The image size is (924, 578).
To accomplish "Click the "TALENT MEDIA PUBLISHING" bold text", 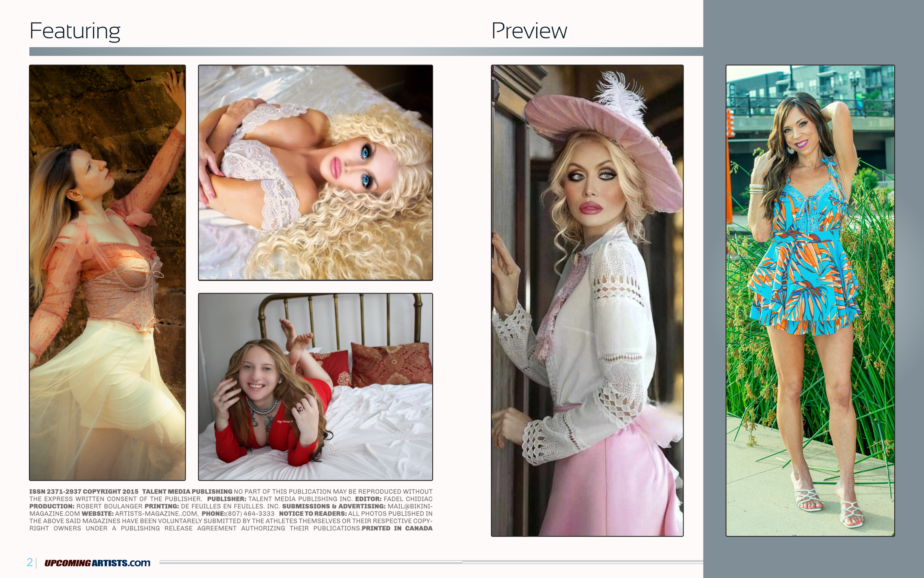I will pos(187,492).
